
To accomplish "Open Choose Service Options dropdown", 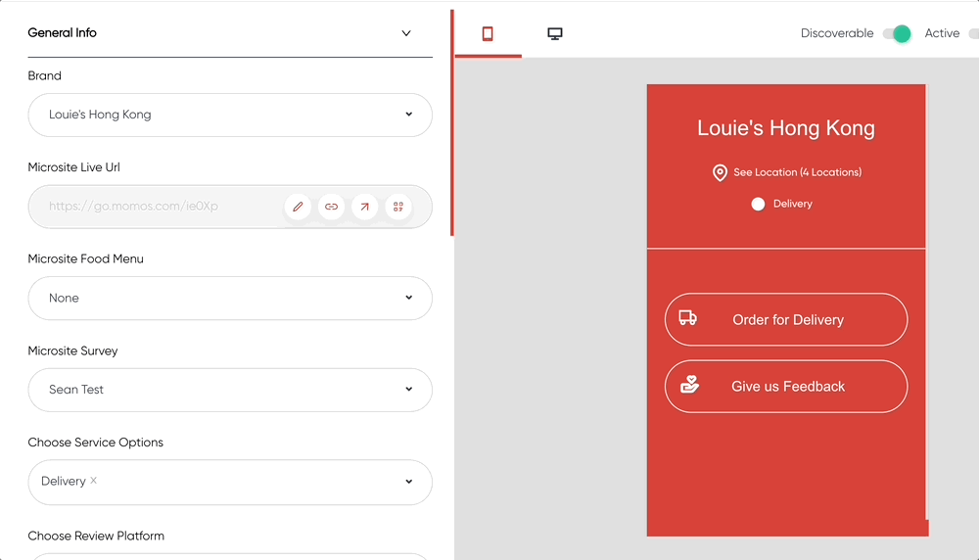I will [230, 482].
